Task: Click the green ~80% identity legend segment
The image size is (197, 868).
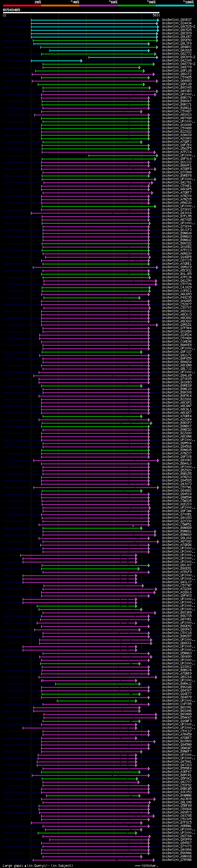Action: (137, 6)
